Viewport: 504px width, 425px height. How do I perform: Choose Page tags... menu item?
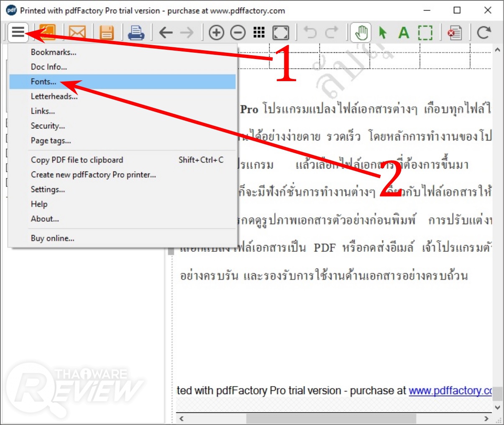tap(123, 141)
